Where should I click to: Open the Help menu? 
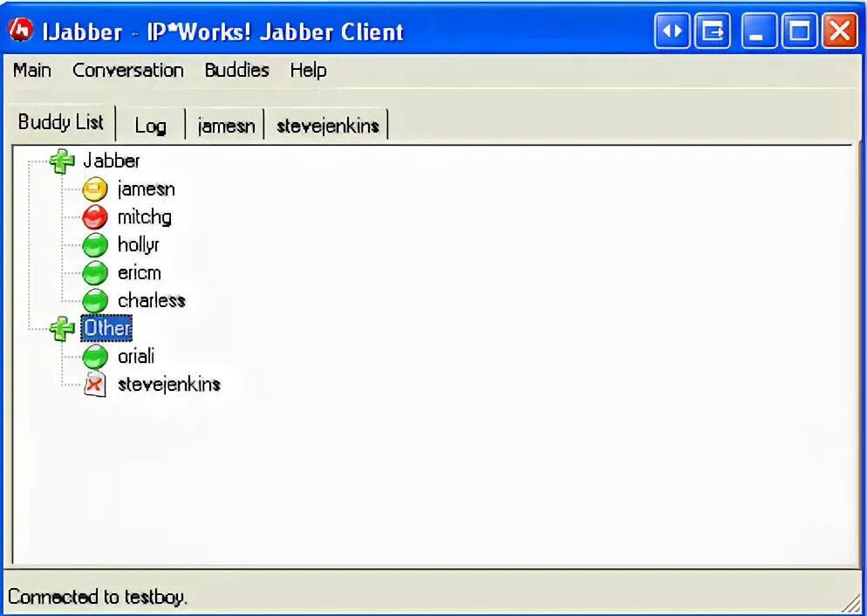click(x=308, y=70)
